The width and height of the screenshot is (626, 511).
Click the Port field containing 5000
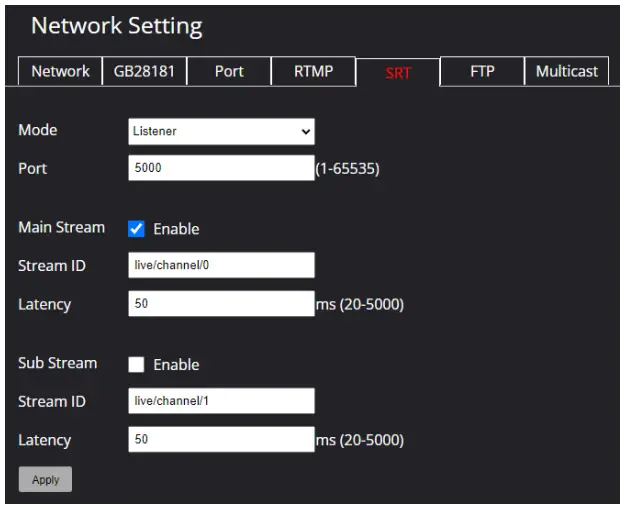pos(221,168)
